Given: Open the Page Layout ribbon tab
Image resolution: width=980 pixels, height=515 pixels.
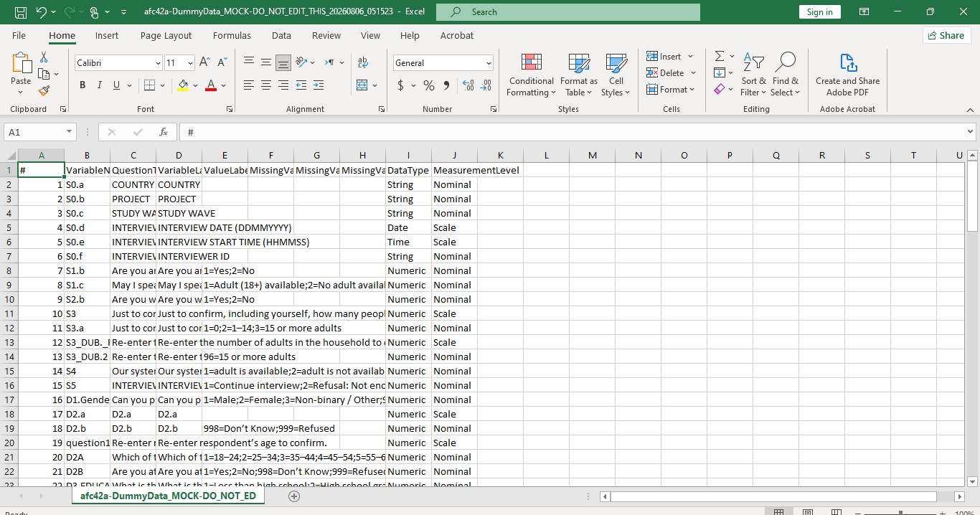Looking at the screenshot, I should click(166, 35).
